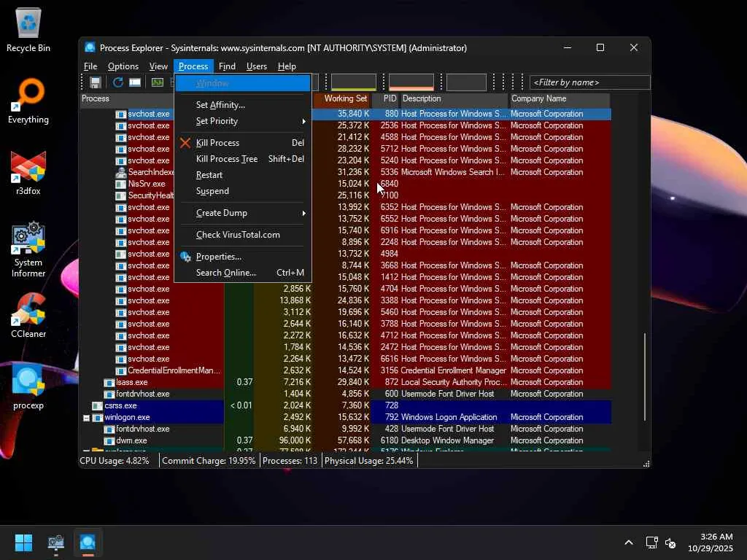Open the View menu

158,66
